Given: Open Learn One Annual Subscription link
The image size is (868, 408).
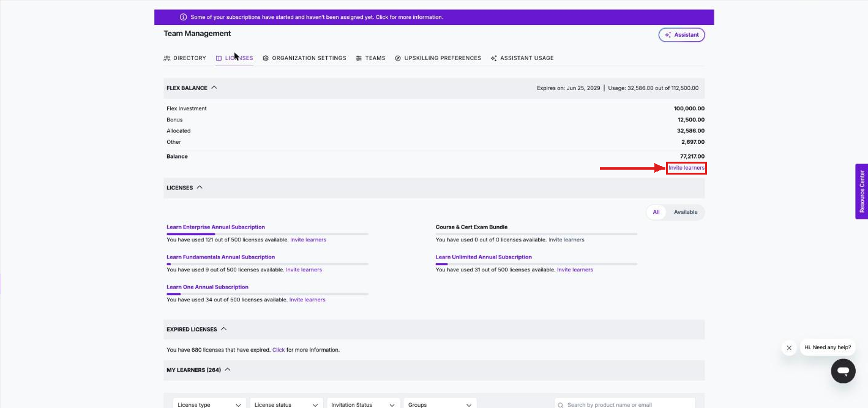Looking at the screenshot, I should pos(208,287).
